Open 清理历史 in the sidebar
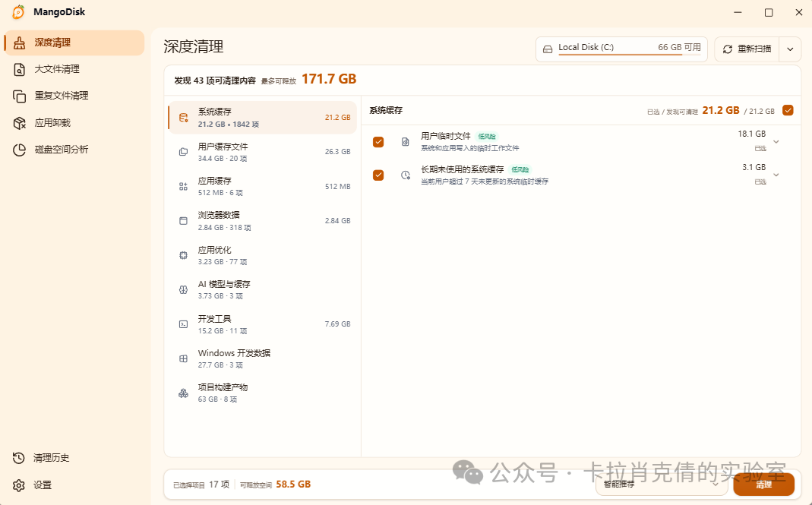Image resolution: width=812 pixels, height=505 pixels. tap(74, 458)
